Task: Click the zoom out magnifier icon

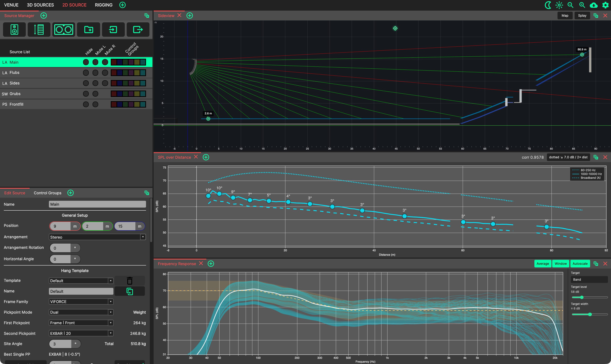Action: 570,5
